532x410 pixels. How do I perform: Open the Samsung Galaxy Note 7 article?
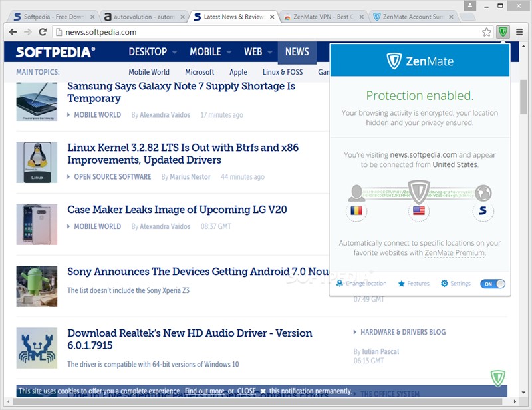181,92
